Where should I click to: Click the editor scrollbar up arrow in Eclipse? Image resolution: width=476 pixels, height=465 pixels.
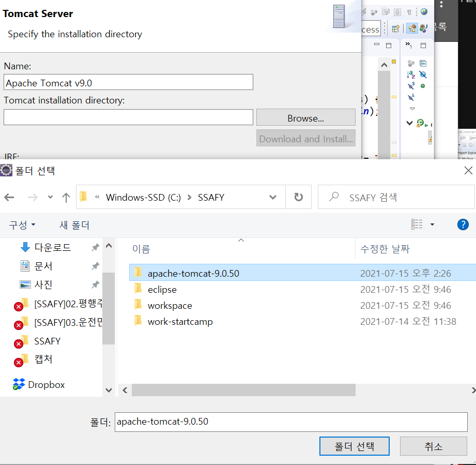pyautogui.click(x=384, y=65)
